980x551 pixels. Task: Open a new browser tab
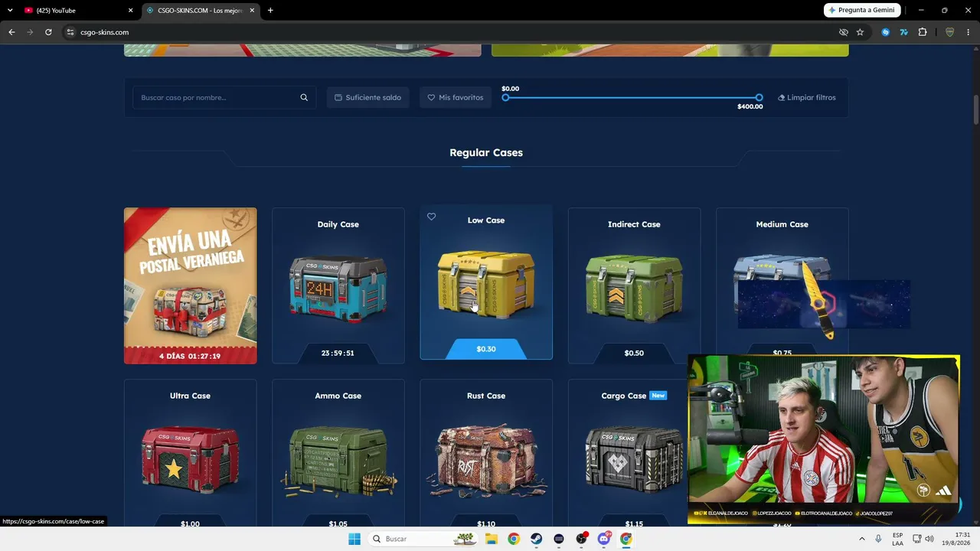(270, 10)
